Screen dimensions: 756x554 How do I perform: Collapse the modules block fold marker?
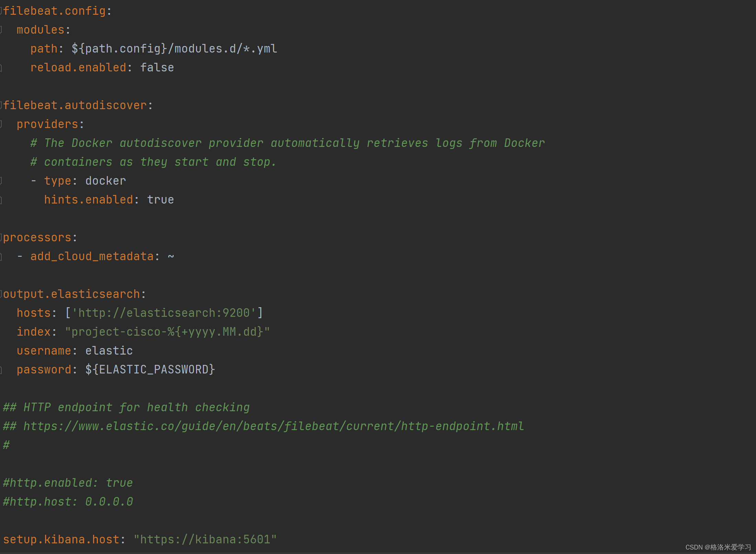point(1,30)
